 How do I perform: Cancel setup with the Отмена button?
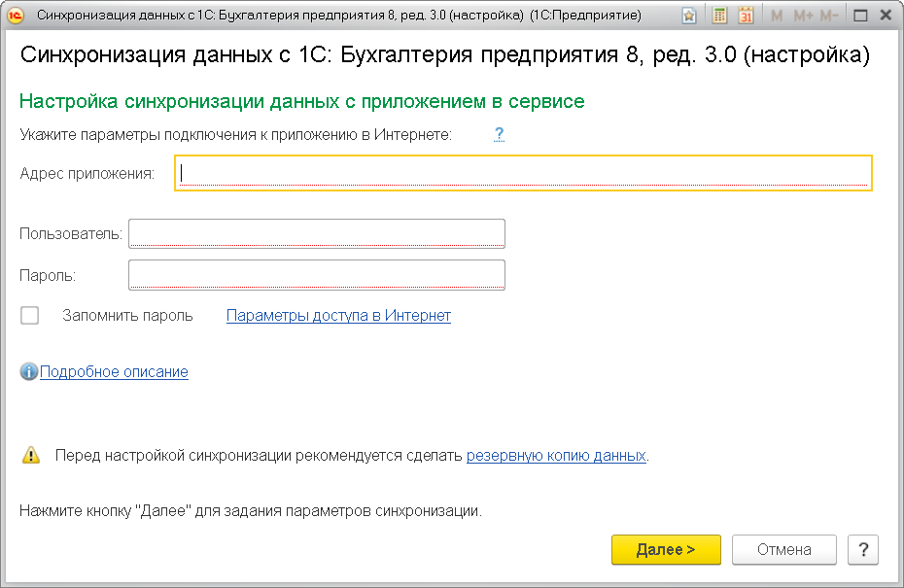(x=784, y=549)
